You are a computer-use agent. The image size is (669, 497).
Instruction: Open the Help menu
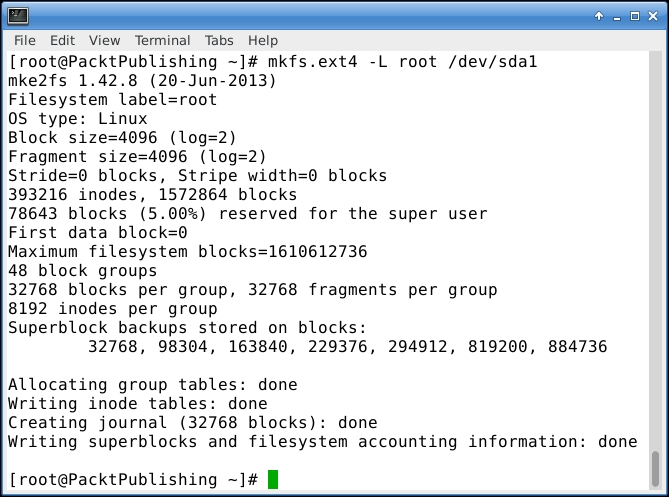(263, 41)
